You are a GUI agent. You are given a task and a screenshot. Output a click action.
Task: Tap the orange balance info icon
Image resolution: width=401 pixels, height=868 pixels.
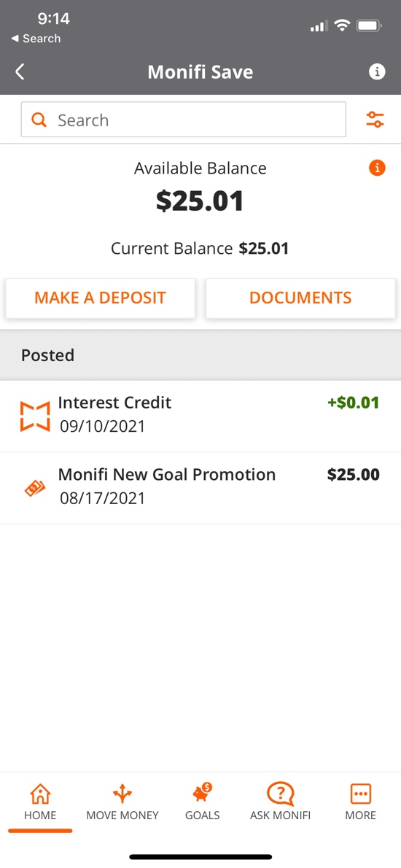[x=377, y=168]
